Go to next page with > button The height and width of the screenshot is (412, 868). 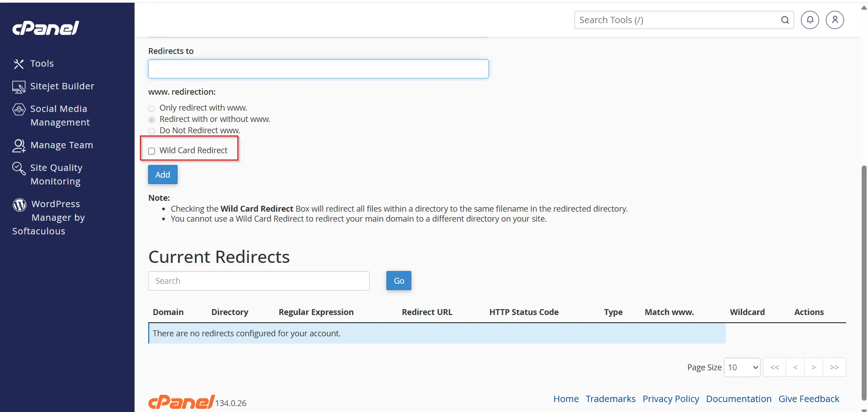coord(814,367)
